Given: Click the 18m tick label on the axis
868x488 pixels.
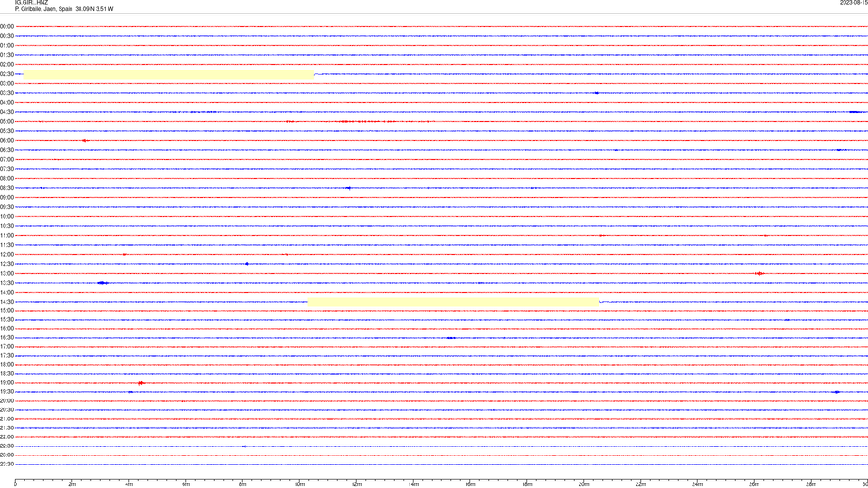Looking at the screenshot, I should click(x=527, y=484).
